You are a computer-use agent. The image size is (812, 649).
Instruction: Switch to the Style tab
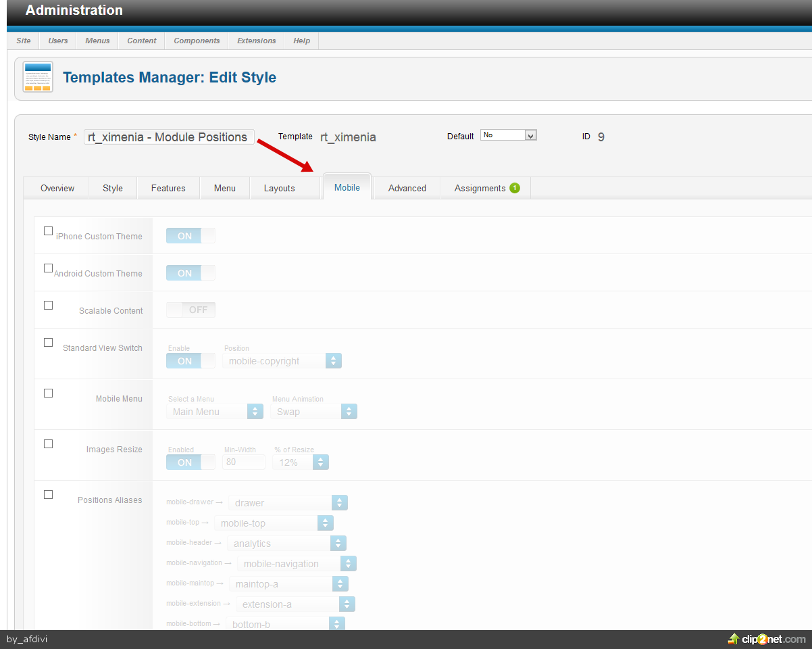(113, 188)
